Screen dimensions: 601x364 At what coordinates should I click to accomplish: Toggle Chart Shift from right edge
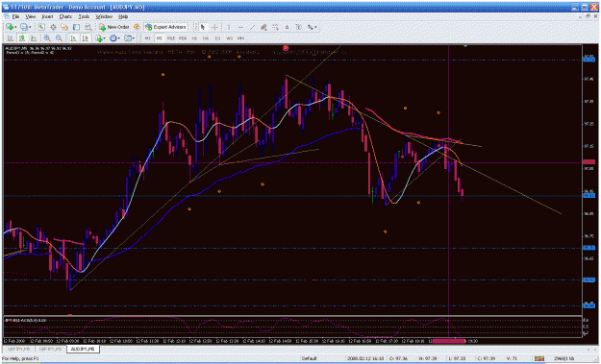coord(85,38)
